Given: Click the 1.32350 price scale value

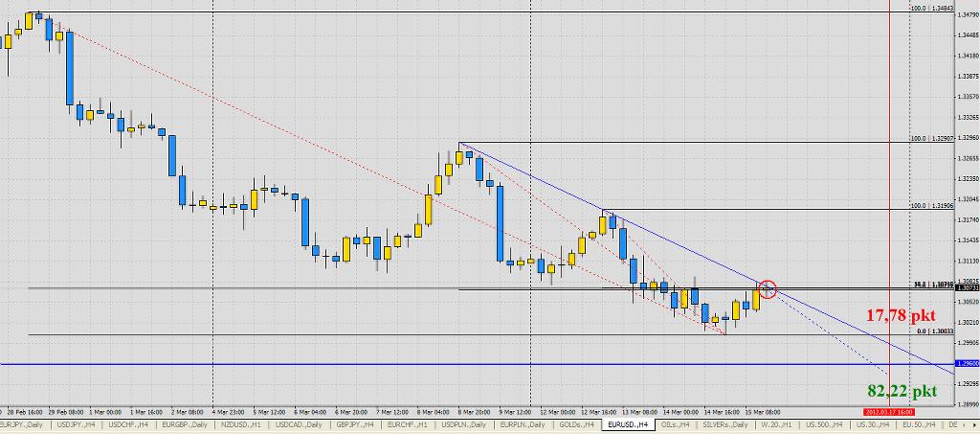Looking at the screenshot, I should pos(968,179).
